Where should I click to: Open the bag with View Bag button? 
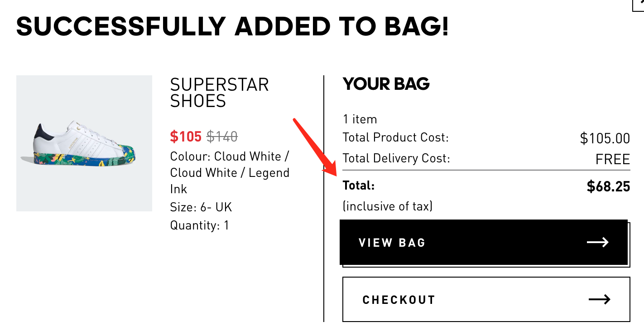coord(483,242)
